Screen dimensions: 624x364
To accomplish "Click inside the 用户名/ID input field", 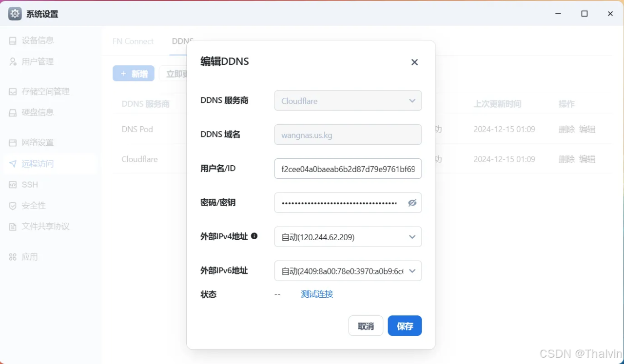I will pyautogui.click(x=348, y=169).
